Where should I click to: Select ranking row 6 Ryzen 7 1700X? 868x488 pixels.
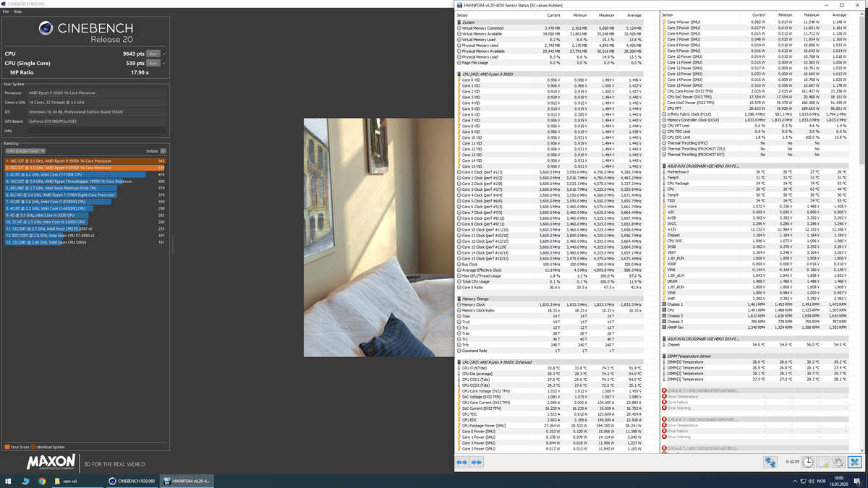point(85,195)
